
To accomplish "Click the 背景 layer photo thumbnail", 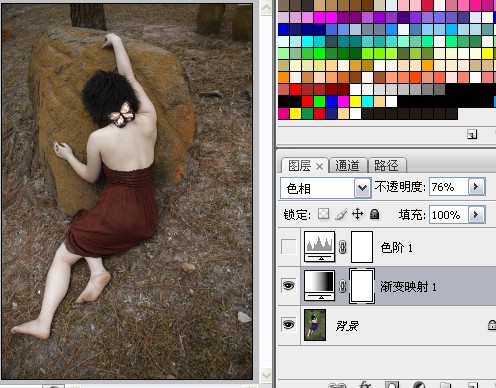I will point(315,325).
